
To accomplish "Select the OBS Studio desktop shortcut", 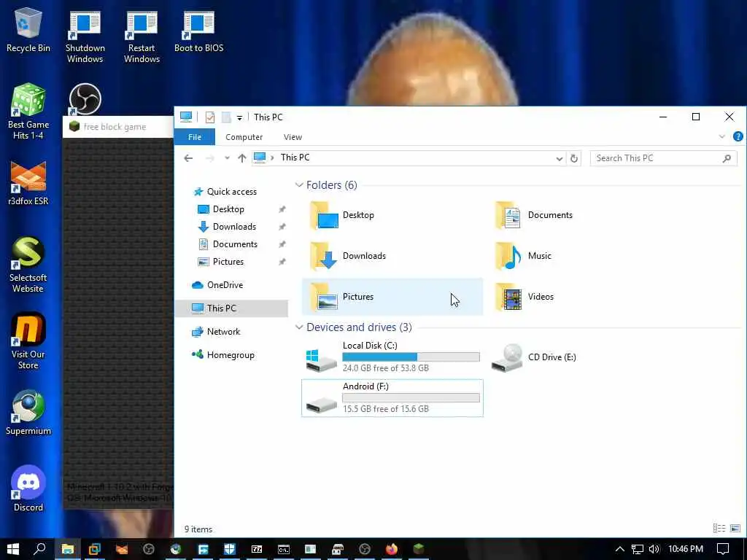I will [x=85, y=99].
